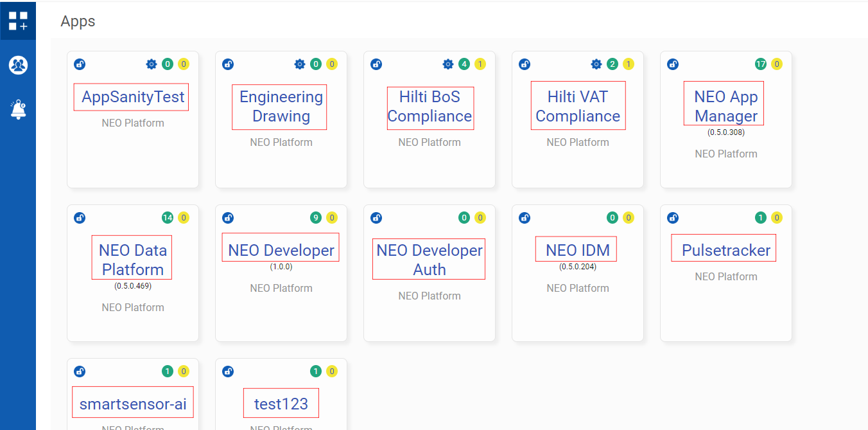Viewport: 868px width, 430px height.
Task: Click the lock icon on AppSanityTest card
Action: click(x=80, y=64)
